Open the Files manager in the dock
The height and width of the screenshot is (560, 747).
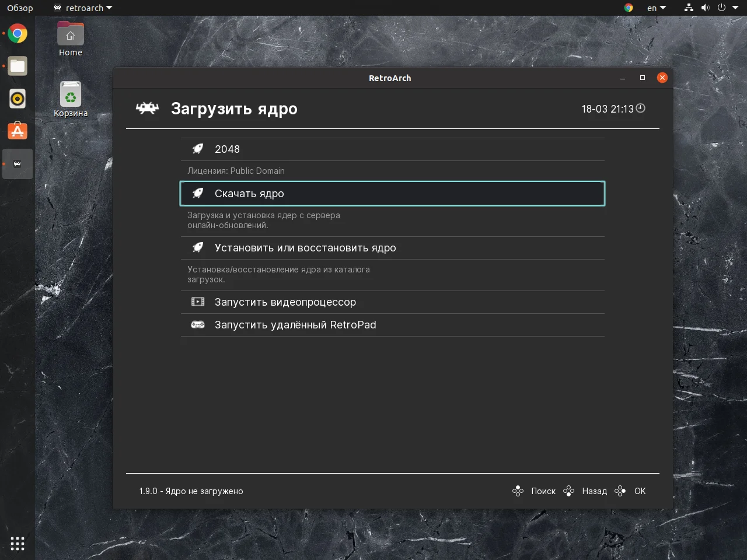(18, 66)
